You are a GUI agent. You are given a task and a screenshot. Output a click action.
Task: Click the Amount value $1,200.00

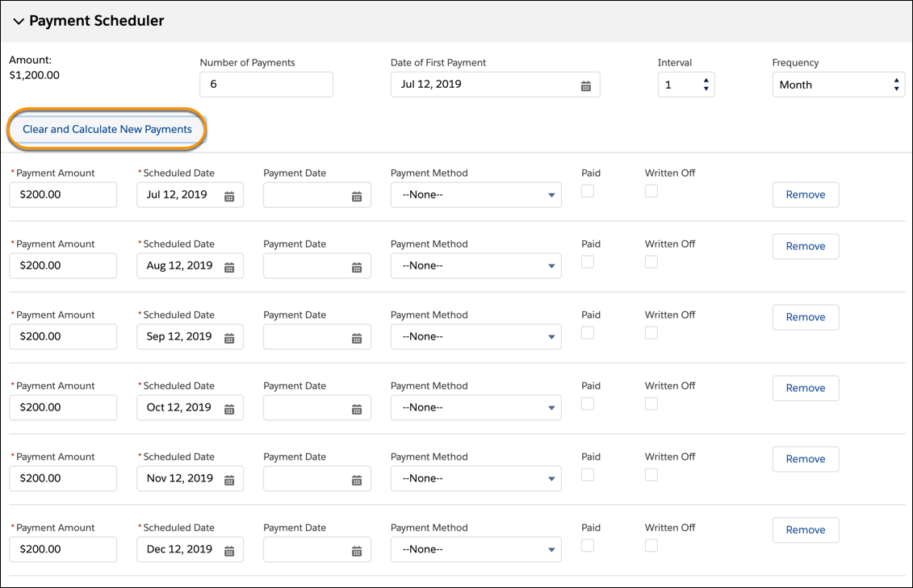point(35,75)
